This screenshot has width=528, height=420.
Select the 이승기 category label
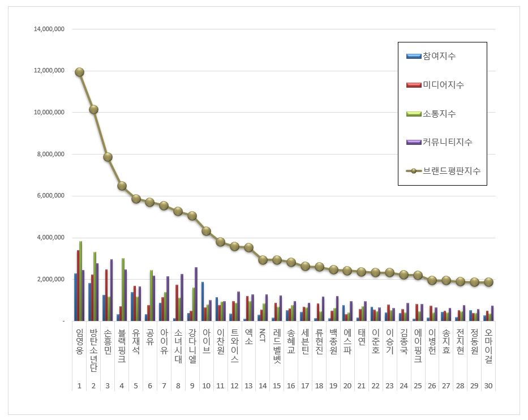pyautogui.click(x=390, y=341)
